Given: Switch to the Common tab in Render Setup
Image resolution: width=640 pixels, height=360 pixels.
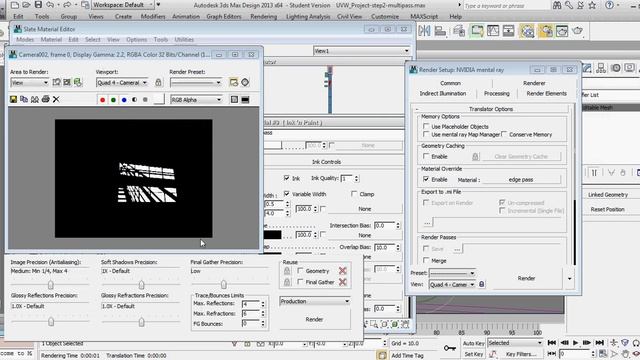Looking at the screenshot, I should (x=450, y=83).
